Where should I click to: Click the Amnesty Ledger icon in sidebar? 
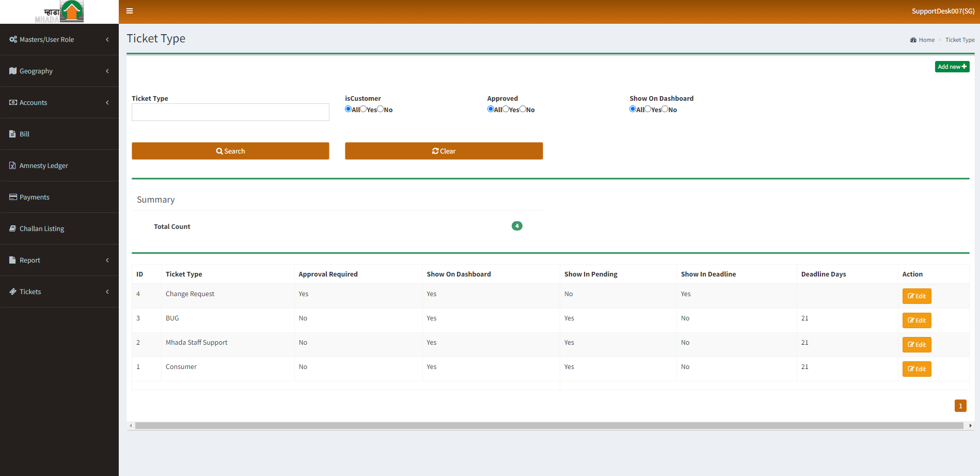click(x=12, y=165)
